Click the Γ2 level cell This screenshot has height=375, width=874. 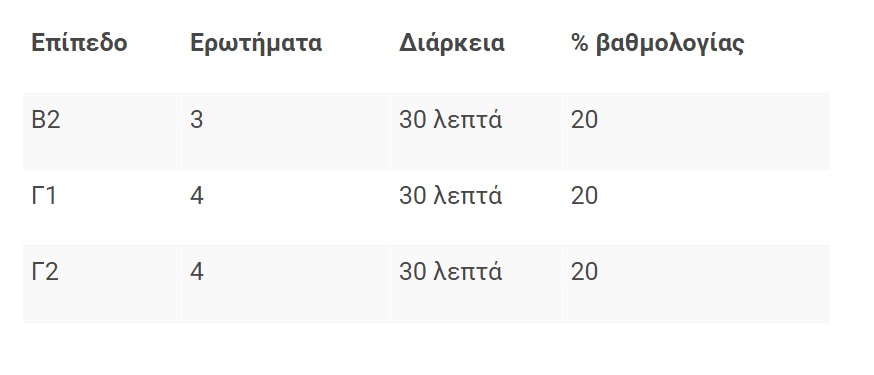click(45, 272)
